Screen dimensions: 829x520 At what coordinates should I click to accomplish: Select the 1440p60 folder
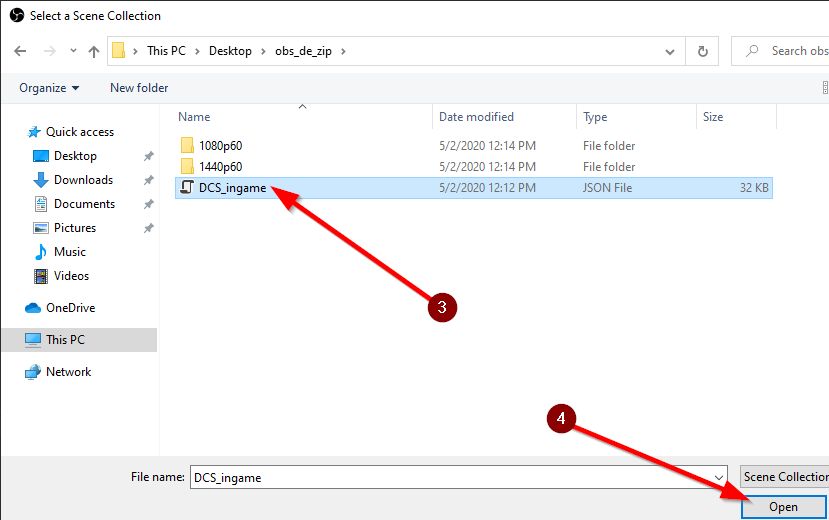[220, 167]
